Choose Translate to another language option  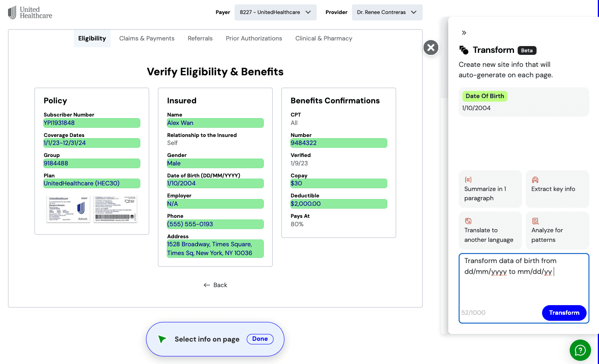(490, 230)
